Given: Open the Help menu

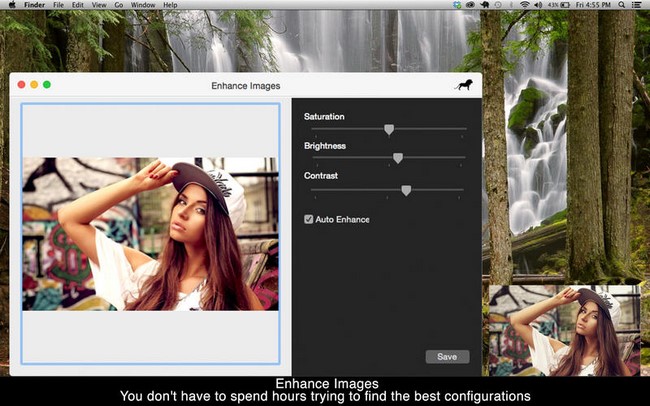Looking at the screenshot, I should tap(170, 5).
